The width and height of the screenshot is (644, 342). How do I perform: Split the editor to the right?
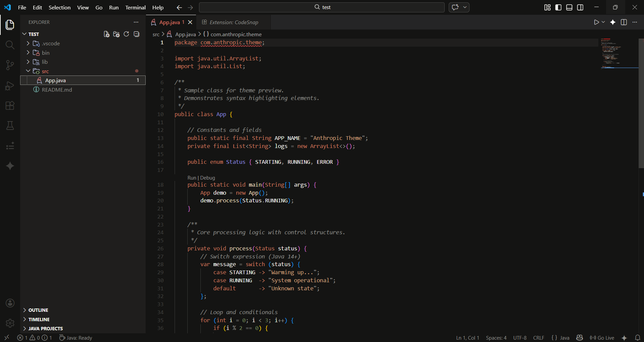coord(624,22)
